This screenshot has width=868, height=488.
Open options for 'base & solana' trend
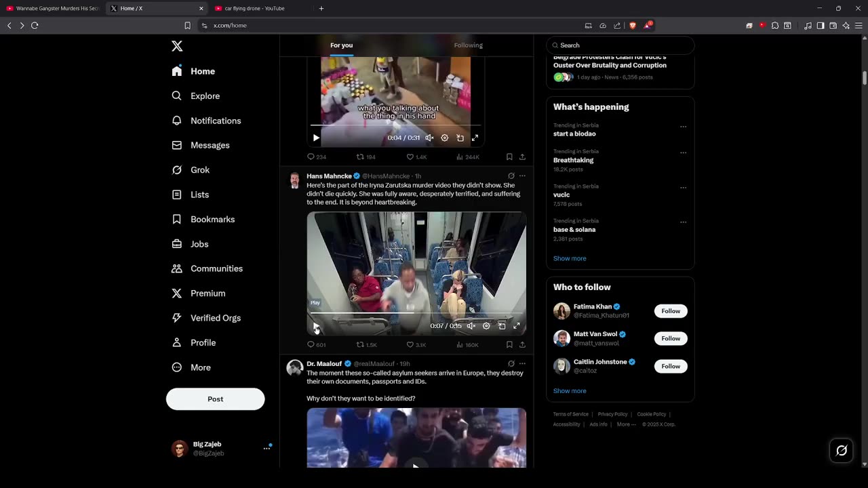point(683,222)
